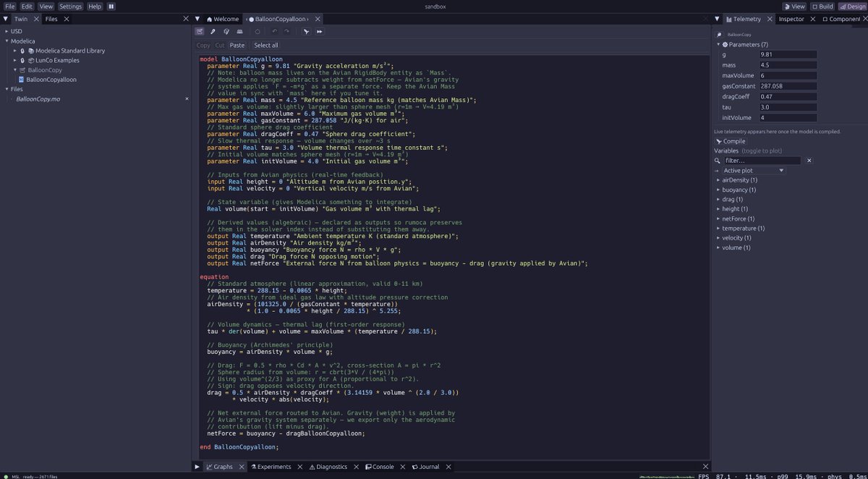Remove BalloonCopy.mo with its X icon
The width and height of the screenshot is (868, 479).
click(x=187, y=98)
